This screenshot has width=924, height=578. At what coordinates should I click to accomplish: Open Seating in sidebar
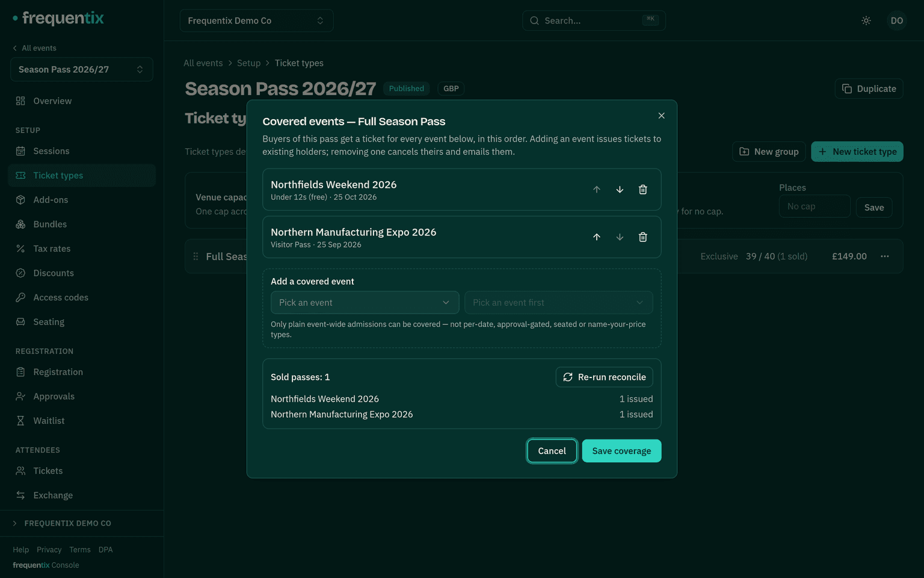82,322
